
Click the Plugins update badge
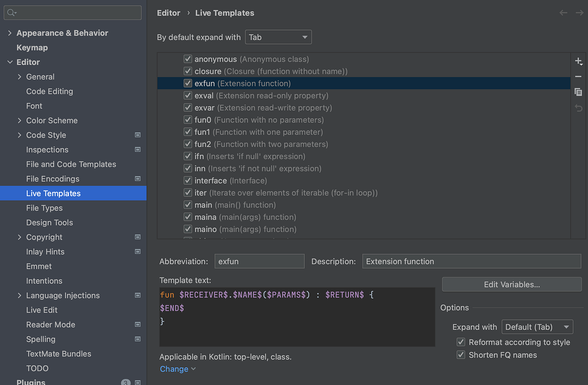[126, 382]
